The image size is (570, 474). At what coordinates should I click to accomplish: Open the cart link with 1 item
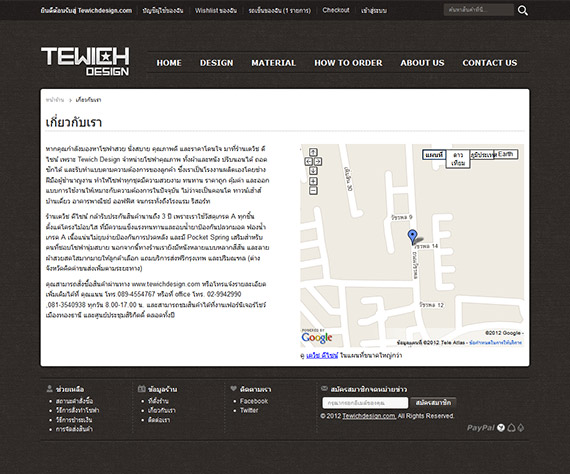pos(280,11)
